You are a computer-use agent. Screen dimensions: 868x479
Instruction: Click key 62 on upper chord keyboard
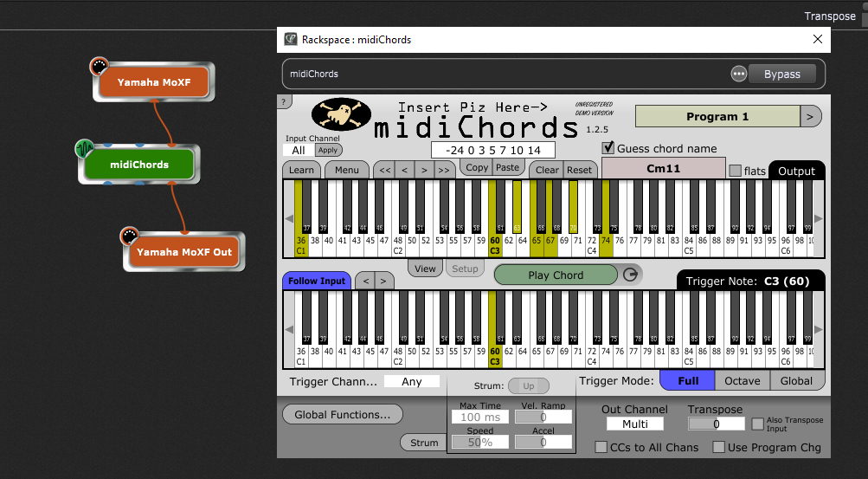click(x=509, y=245)
